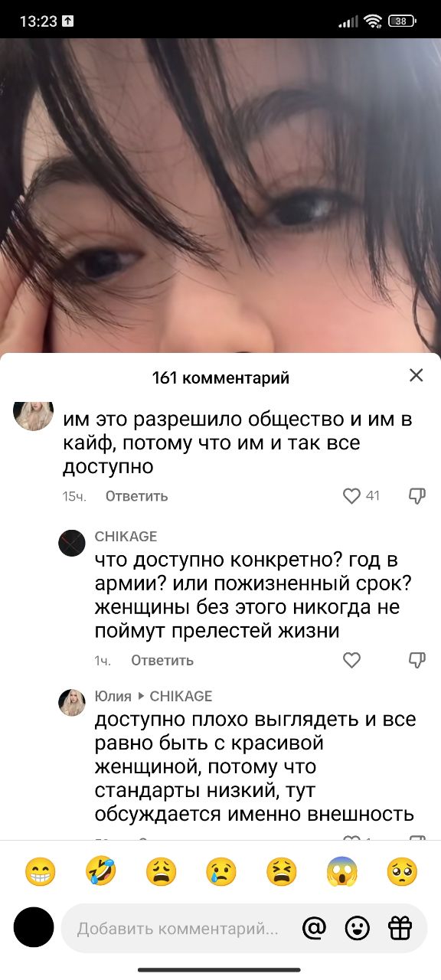Tap the @ mention icon
Screen dimensions: 441x980
coord(314,929)
